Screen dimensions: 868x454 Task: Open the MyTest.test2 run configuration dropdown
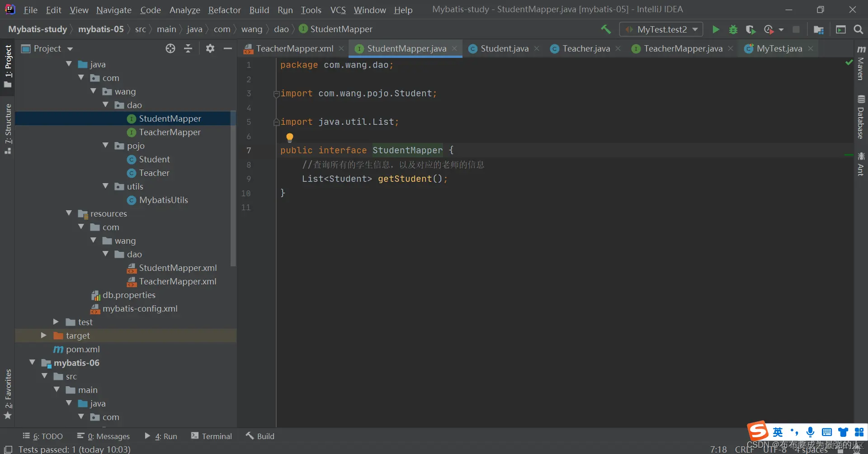coord(661,29)
